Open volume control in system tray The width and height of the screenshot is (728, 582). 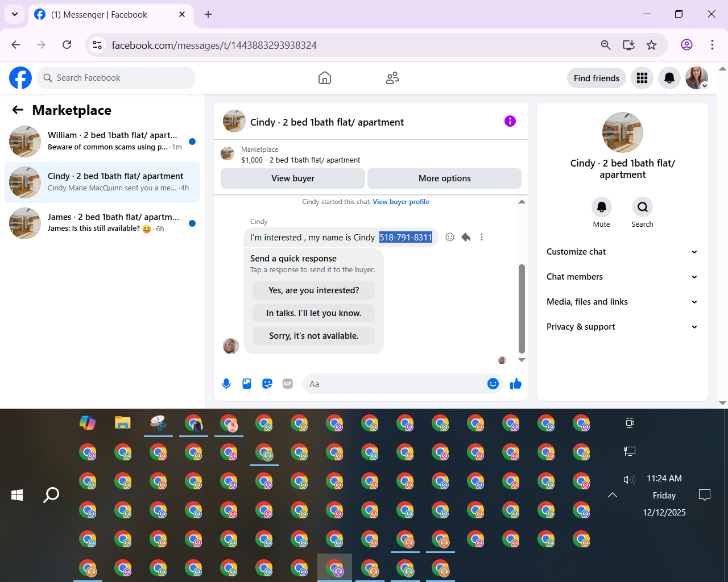pos(629,480)
